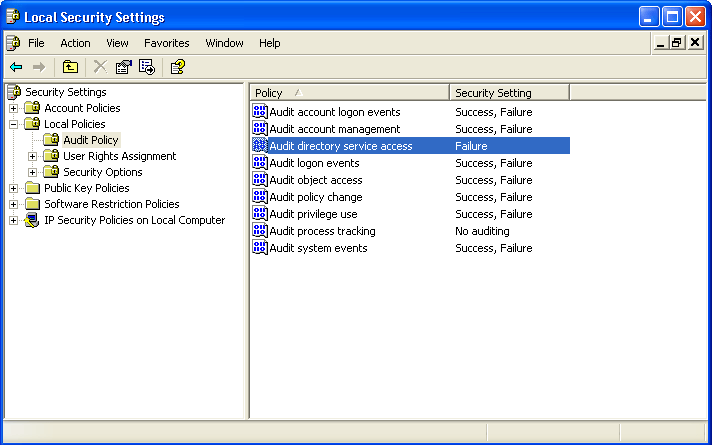Click the Back arrow toolbar icon

pos(16,67)
